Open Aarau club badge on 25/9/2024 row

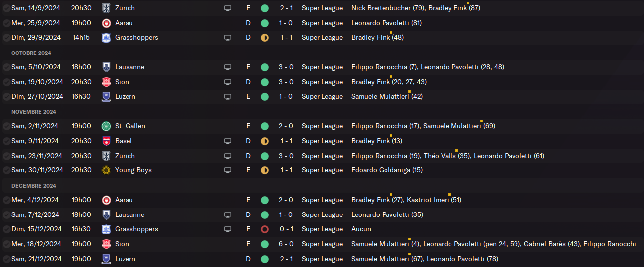(106, 23)
